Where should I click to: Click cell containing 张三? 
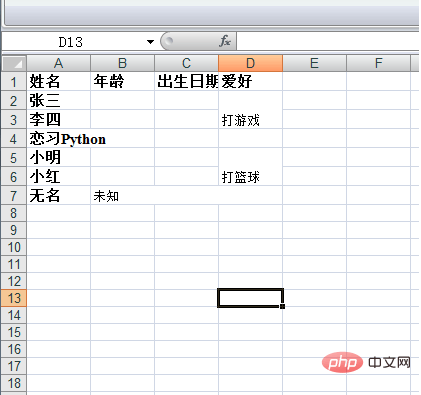pos(59,100)
